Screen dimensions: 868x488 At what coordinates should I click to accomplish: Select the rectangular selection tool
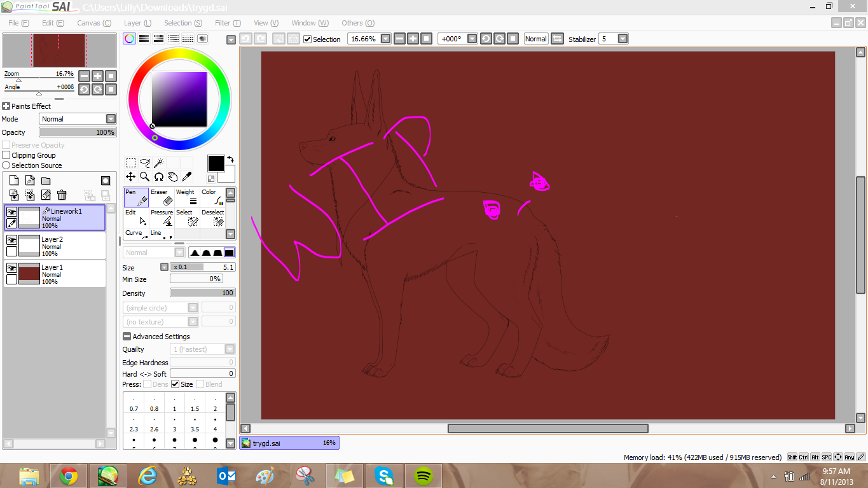point(130,162)
